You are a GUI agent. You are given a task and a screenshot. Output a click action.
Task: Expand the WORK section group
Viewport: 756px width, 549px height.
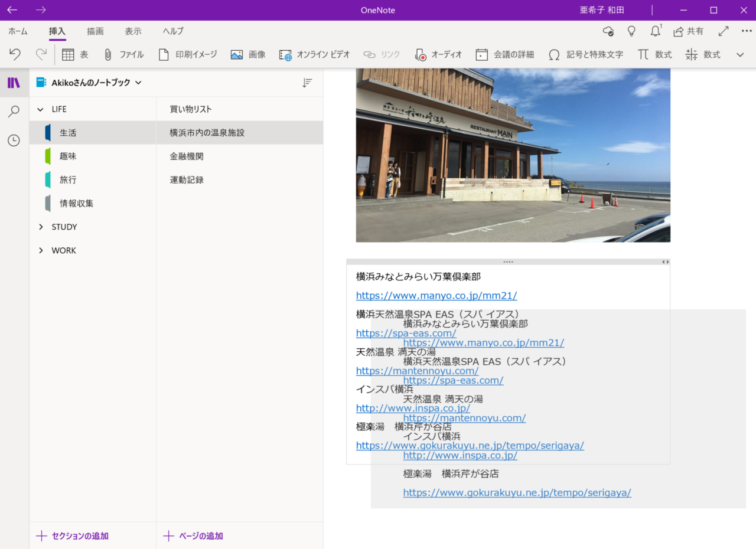click(x=41, y=251)
